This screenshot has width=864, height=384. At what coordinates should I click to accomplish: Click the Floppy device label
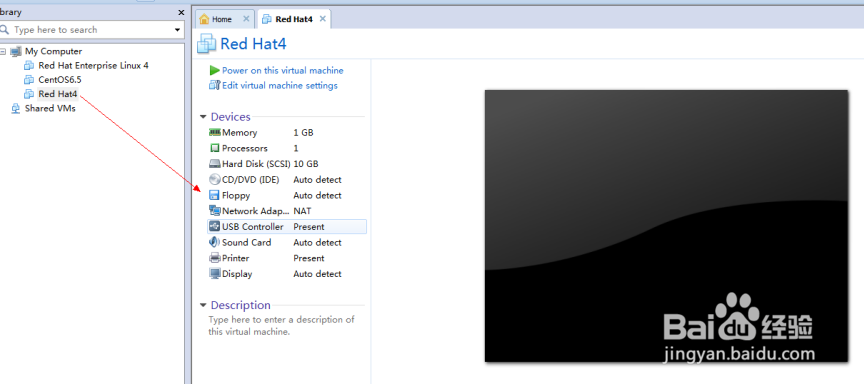[236, 196]
